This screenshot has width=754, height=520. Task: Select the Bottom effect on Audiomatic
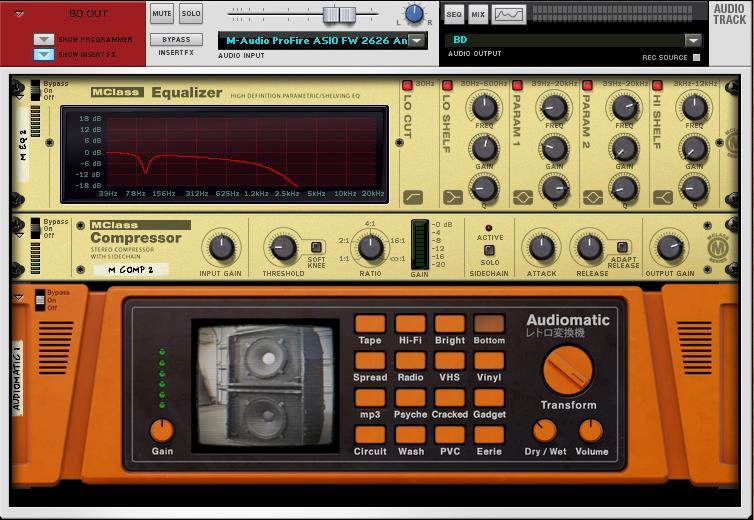[489, 324]
